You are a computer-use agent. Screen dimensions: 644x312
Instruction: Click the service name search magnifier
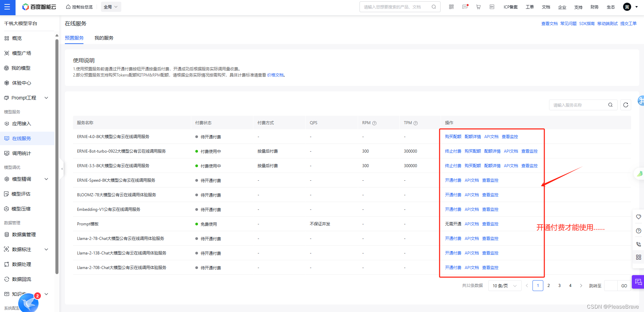pos(611,105)
